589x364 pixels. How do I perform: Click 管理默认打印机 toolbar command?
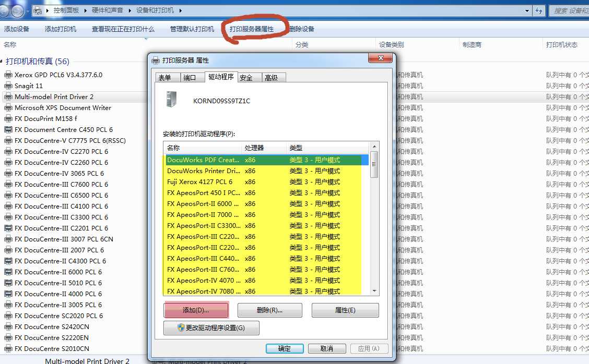click(x=192, y=29)
